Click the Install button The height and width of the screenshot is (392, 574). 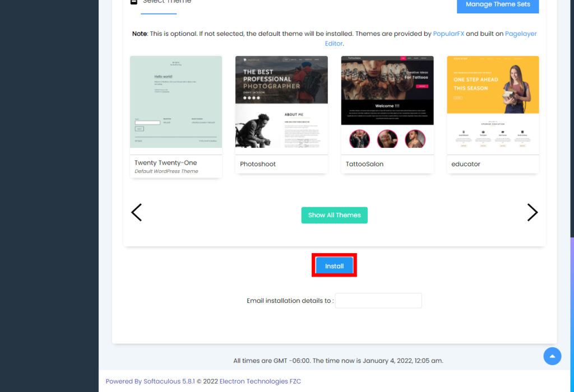pyautogui.click(x=334, y=266)
